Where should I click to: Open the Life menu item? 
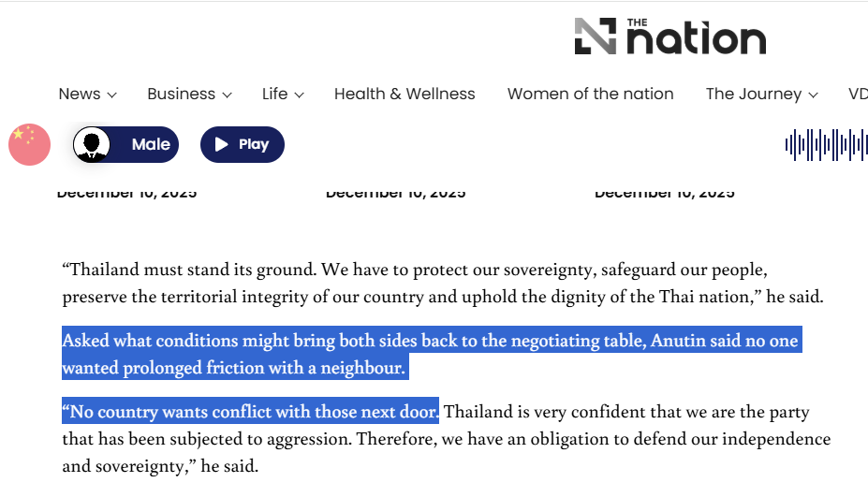[x=274, y=94]
